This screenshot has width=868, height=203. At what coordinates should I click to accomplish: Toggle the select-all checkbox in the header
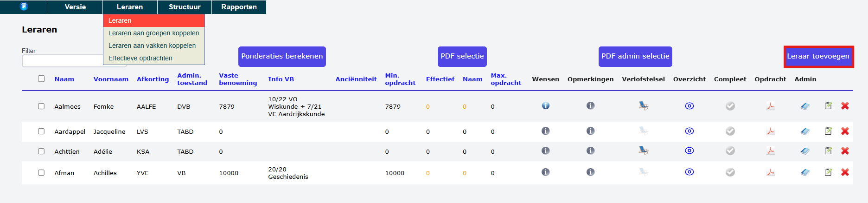pyautogui.click(x=41, y=79)
